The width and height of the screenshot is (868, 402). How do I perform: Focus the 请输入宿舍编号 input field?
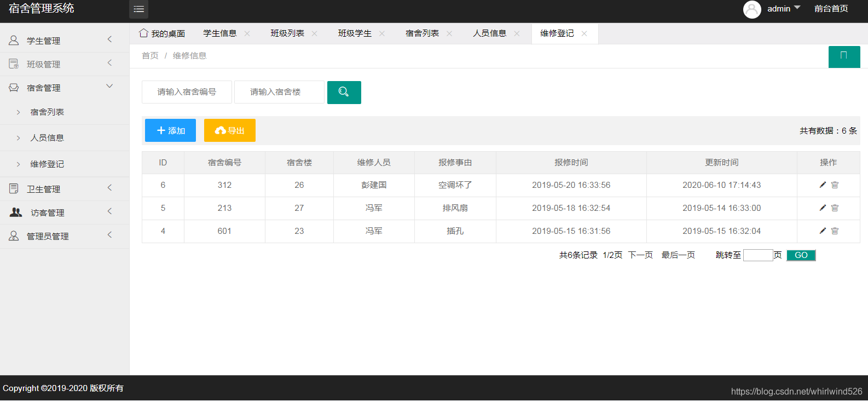click(x=187, y=92)
